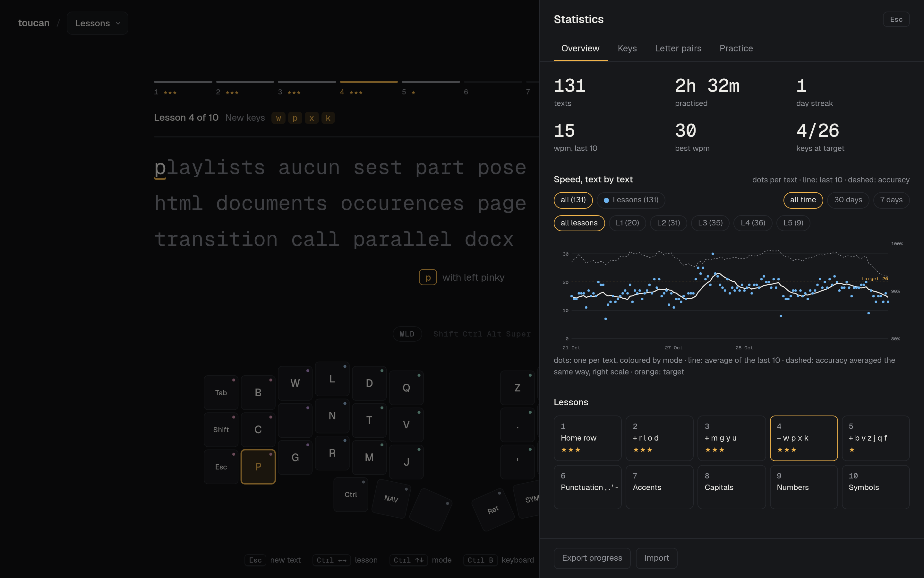Filter chart by L4 (36)

point(753,223)
